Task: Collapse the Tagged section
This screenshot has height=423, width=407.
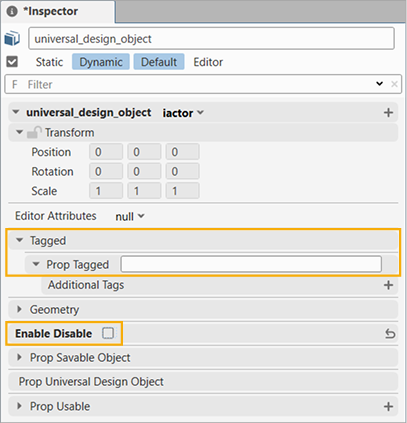Action: click(x=19, y=240)
